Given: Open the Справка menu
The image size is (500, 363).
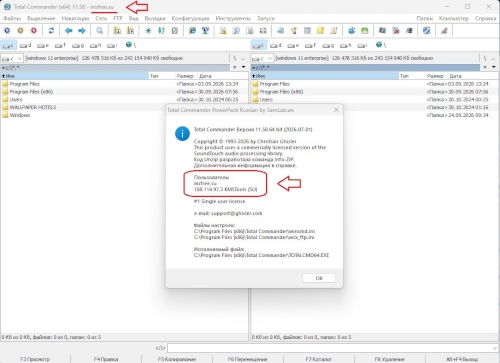Looking at the screenshot, I should (485, 18).
